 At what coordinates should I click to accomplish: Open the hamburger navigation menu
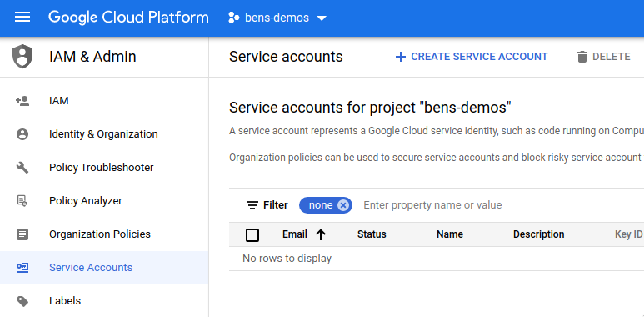(22, 18)
